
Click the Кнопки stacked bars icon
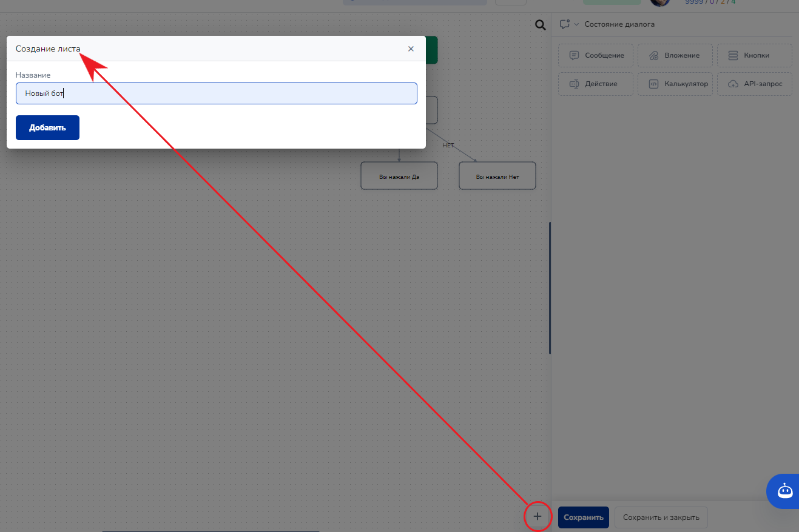pyautogui.click(x=733, y=55)
